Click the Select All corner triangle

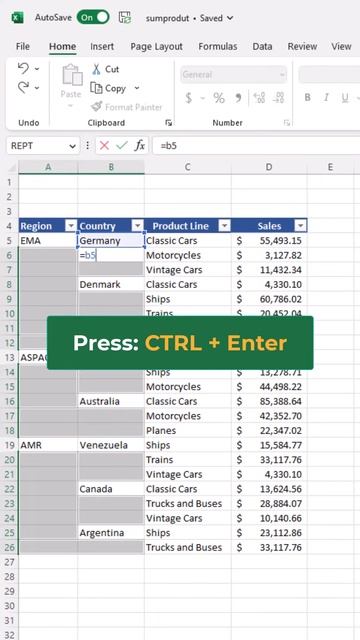point(12,167)
